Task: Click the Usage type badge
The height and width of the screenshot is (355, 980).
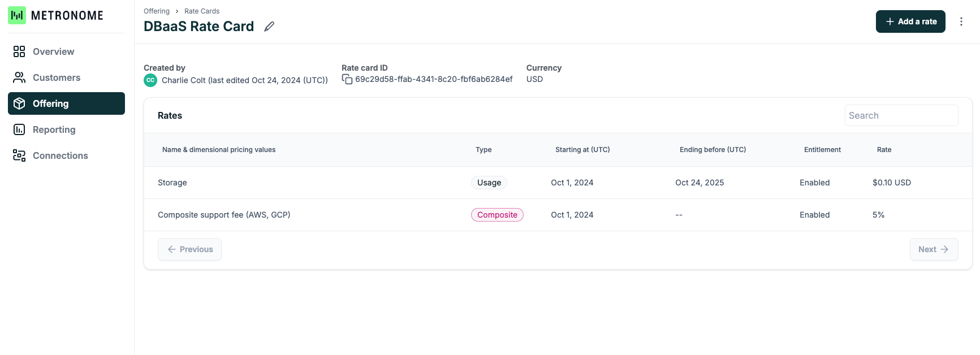Action: pyautogui.click(x=489, y=183)
